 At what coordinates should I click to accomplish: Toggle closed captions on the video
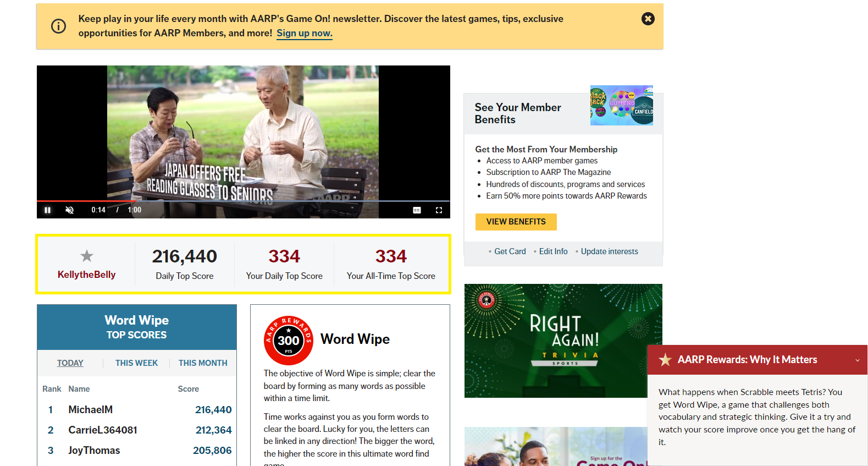click(417, 210)
